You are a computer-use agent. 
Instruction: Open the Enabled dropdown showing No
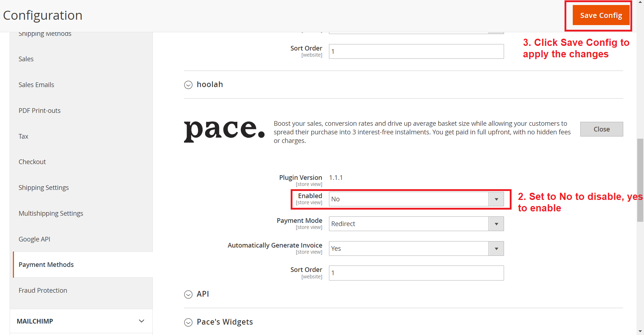[416, 199]
